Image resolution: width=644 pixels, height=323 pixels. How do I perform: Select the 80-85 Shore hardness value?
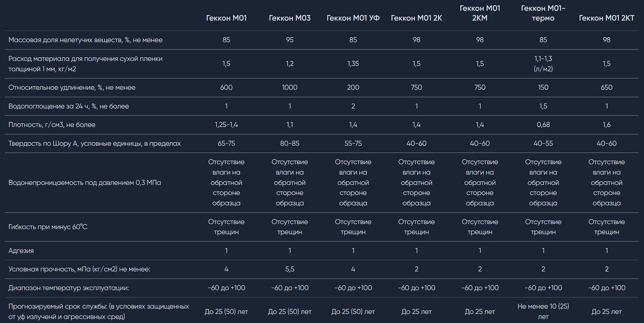point(289,143)
